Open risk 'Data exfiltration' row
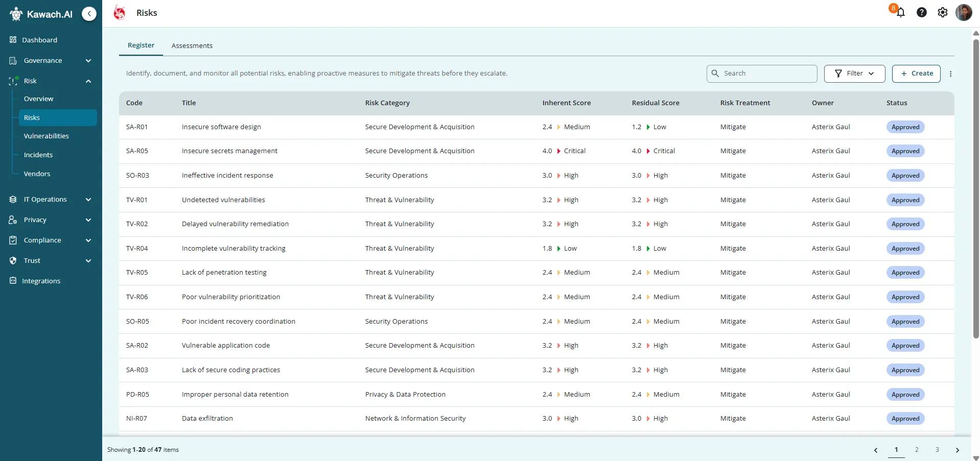Screen dimensions: 980x461 [536, 419]
